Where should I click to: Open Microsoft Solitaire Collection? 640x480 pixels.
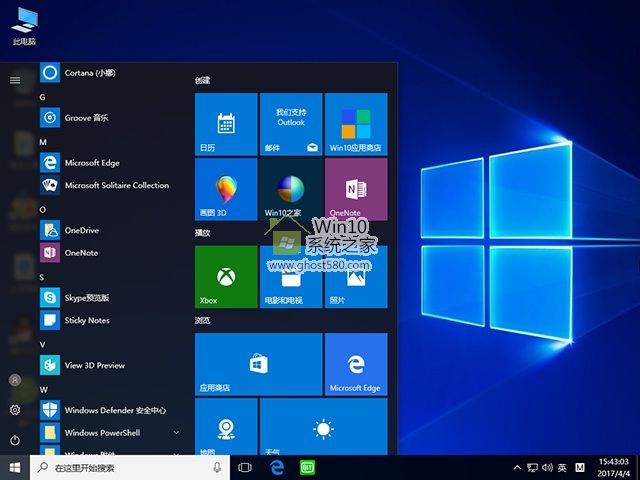click(x=116, y=185)
